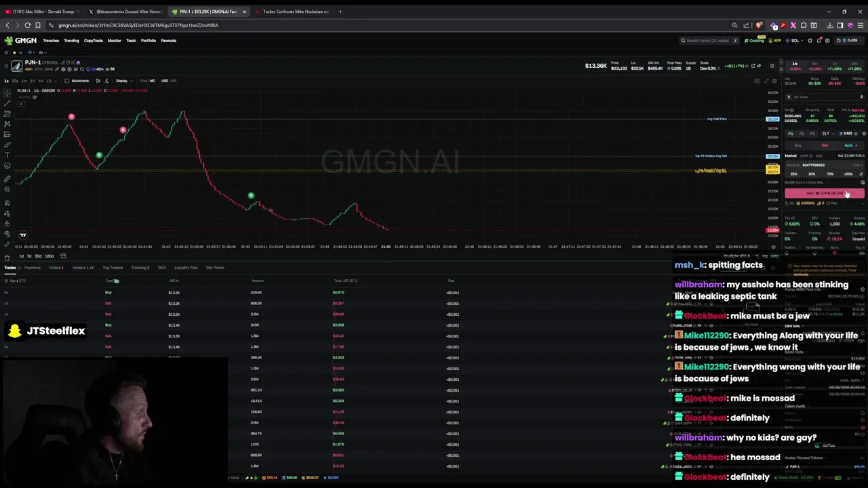Select the 50% amount button
The width and height of the screenshot is (868, 488).
click(812, 174)
